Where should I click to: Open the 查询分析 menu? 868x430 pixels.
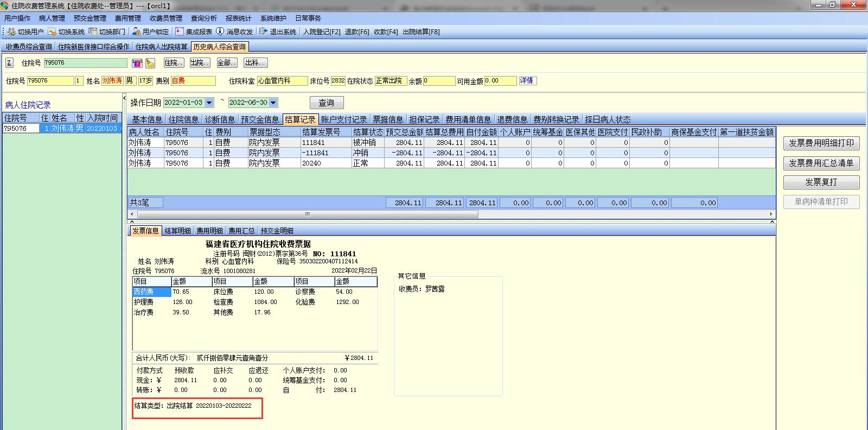(204, 18)
